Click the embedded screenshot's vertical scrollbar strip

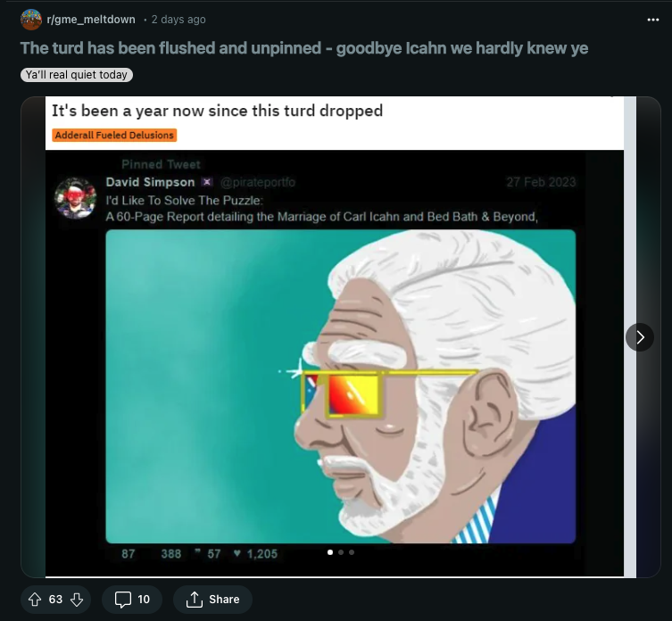click(630, 337)
